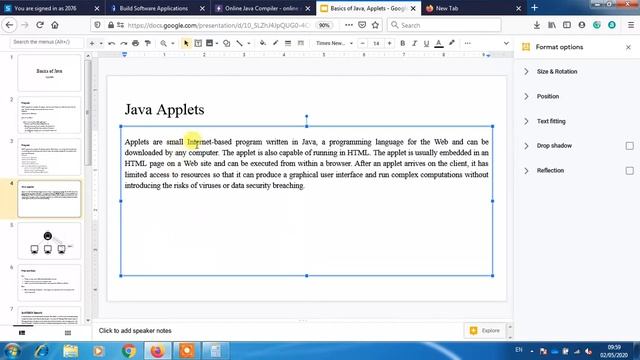The image size is (640, 360).
Task: Print the presentation
Action: coord(136,43)
